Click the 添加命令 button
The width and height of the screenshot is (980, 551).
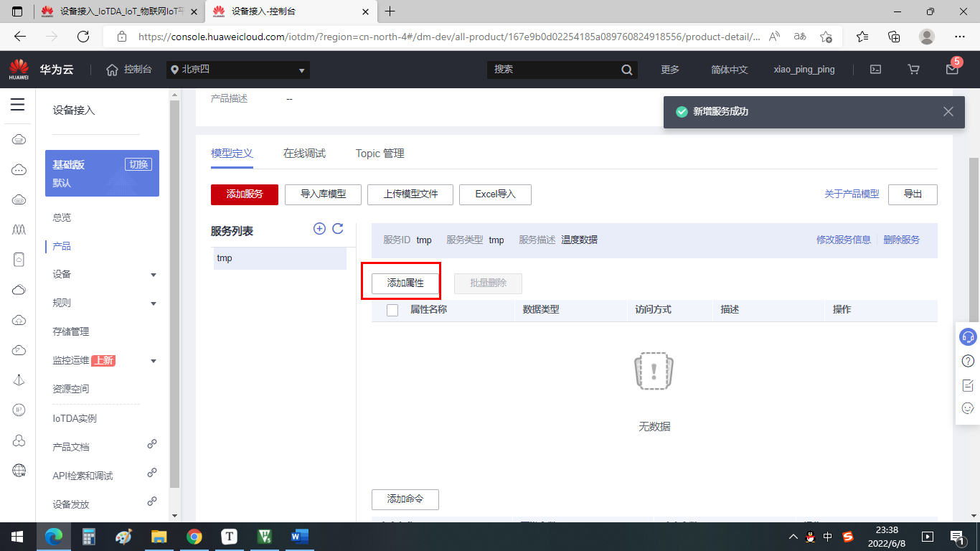(405, 499)
